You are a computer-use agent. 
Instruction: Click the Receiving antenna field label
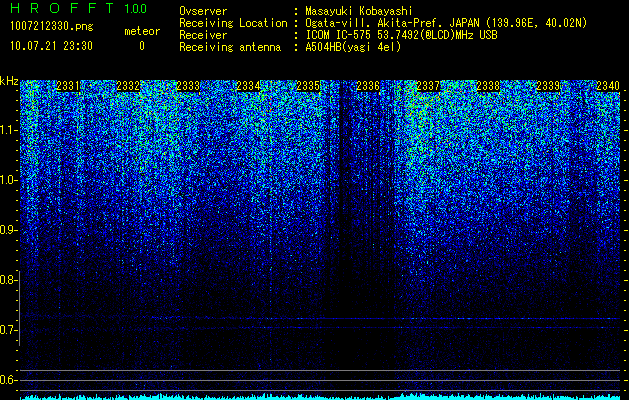pyautogui.click(x=230, y=47)
